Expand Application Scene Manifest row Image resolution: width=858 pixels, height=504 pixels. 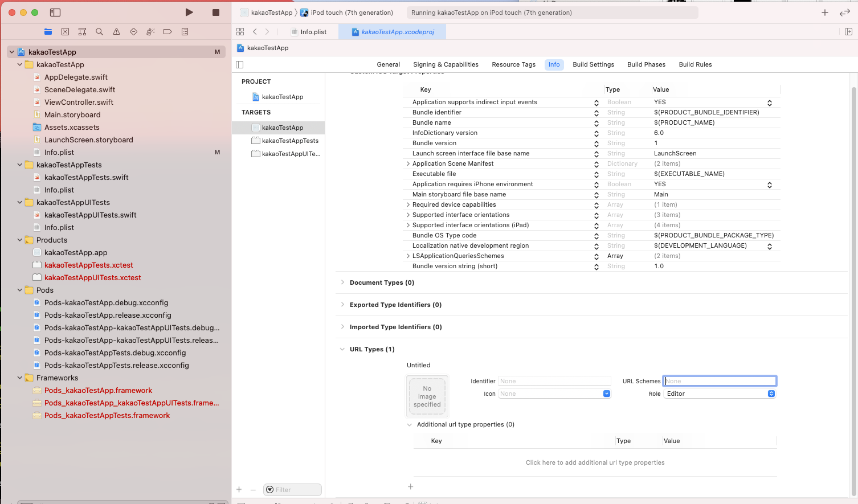coord(408,163)
